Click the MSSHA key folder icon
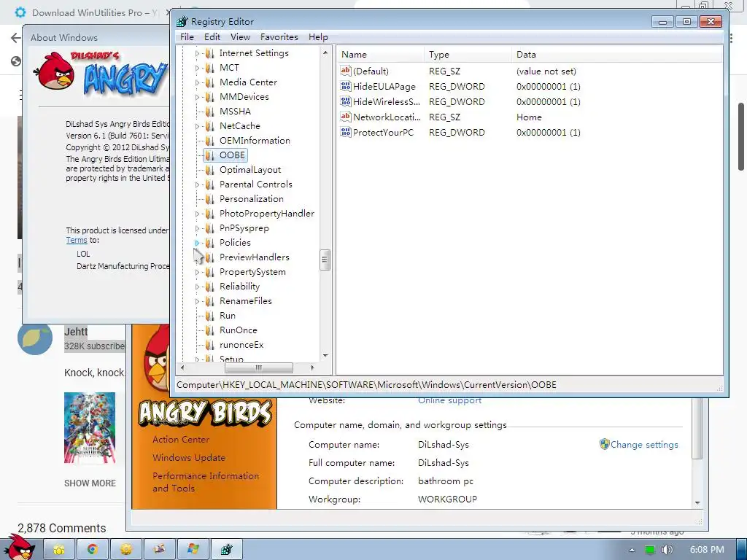This screenshot has width=747, height=560. (x=209, y=112)
